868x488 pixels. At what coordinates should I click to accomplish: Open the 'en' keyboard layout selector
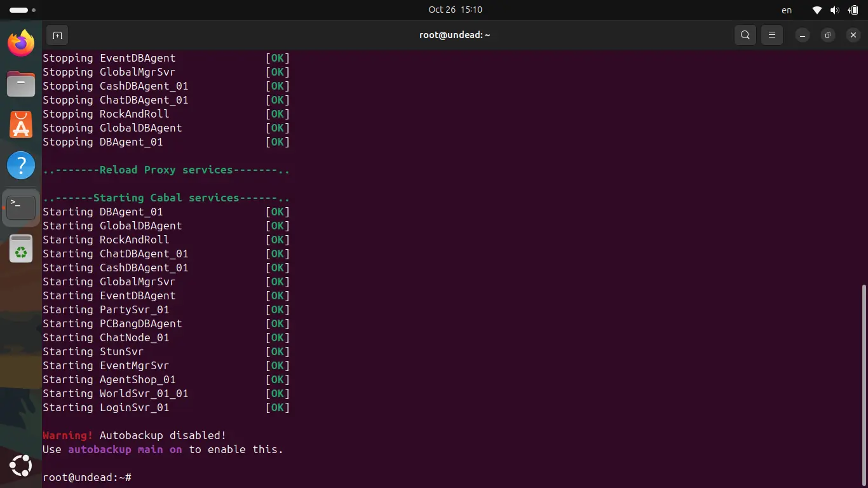click(787, 10)
